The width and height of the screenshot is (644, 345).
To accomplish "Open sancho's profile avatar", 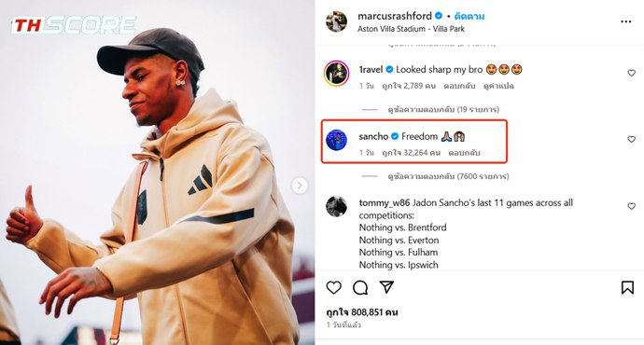I will [336, 140].
